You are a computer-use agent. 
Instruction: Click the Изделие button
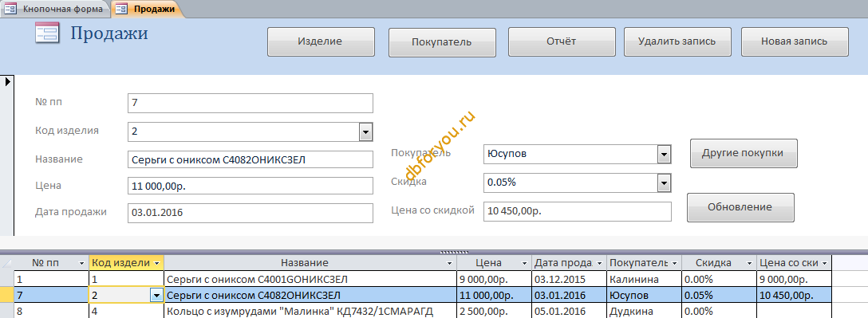321,41
